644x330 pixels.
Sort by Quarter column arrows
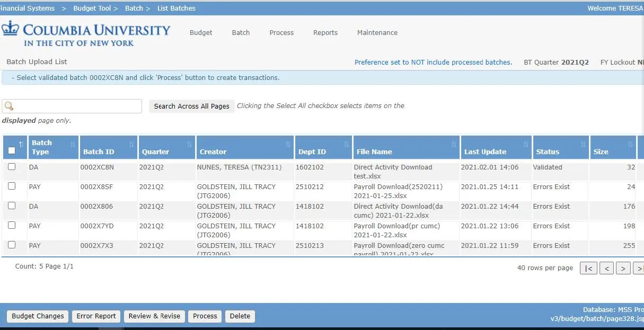click(189, 144)
